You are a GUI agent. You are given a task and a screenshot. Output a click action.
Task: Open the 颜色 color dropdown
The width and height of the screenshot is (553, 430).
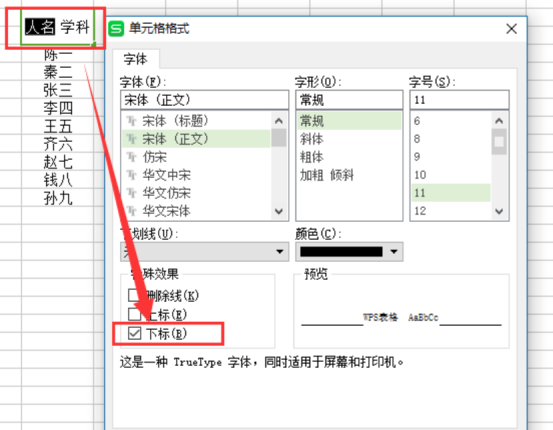click(349, 252)
